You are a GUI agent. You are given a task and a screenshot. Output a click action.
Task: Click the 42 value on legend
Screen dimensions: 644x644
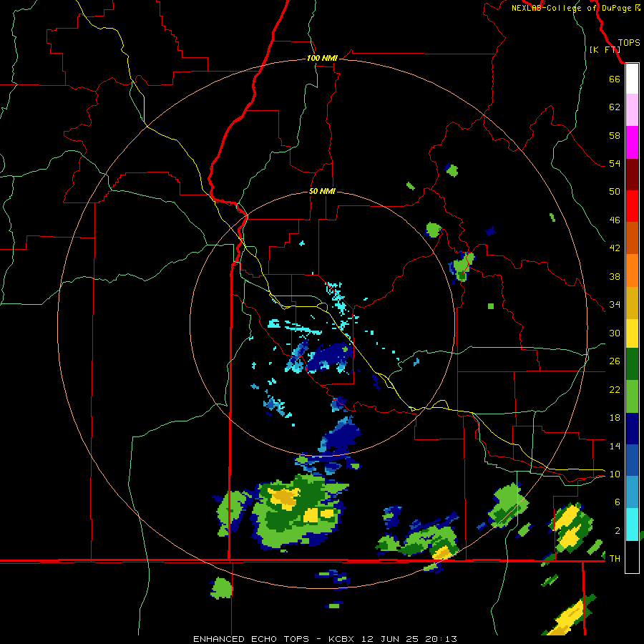click(615, 248)
